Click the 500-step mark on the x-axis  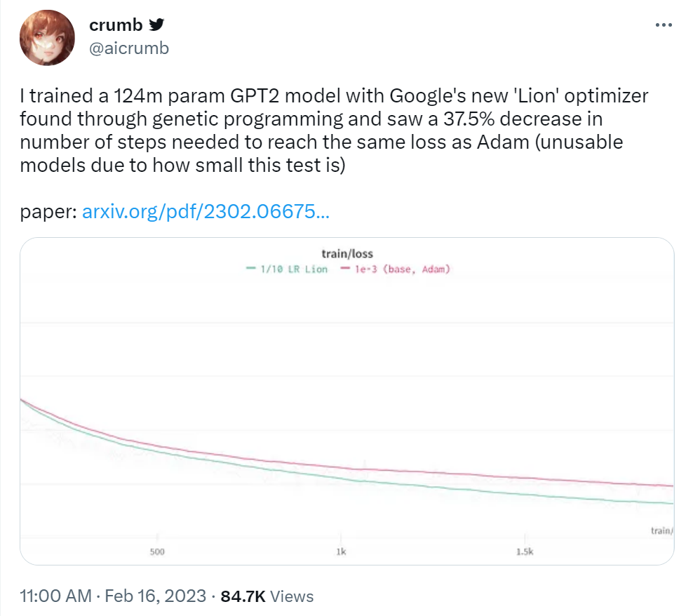coord(156,551)
